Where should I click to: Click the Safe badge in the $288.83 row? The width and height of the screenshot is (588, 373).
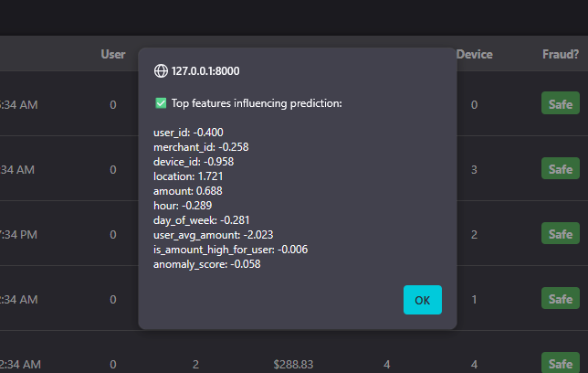click(x=560, y=364)
